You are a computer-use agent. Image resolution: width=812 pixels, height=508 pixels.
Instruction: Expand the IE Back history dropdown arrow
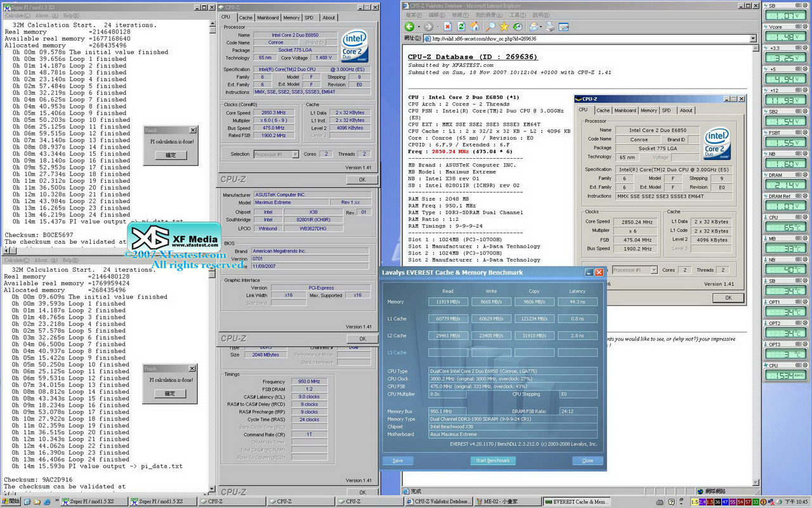coord(418,27)
